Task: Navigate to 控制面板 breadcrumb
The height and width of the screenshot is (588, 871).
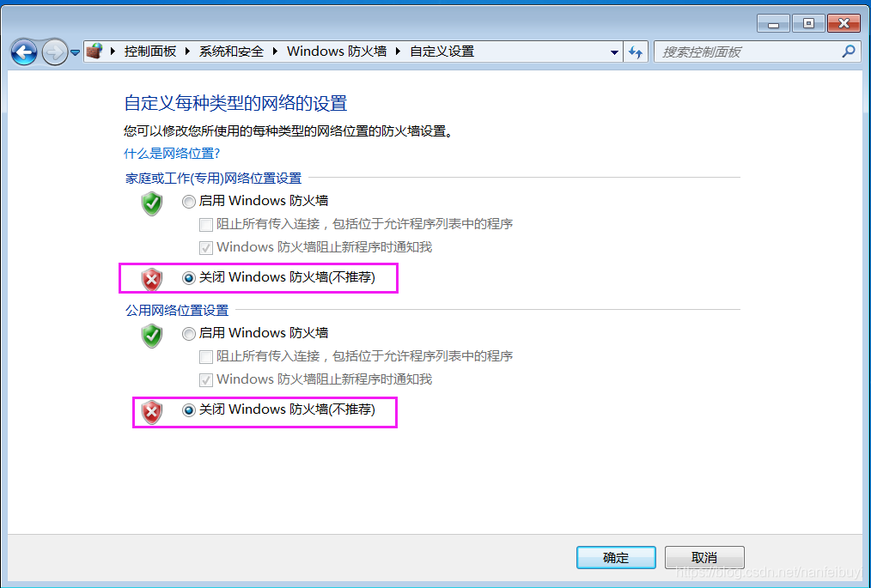Action: click(x=150, y=52)
